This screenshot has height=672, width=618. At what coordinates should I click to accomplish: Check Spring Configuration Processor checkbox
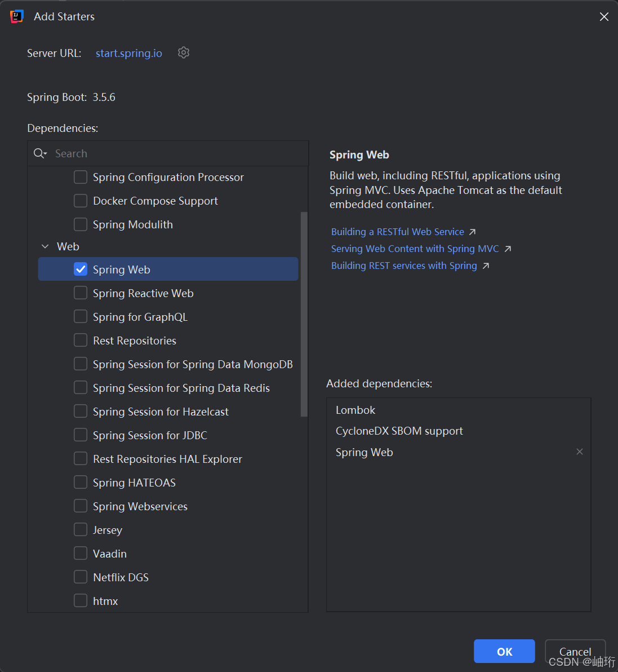point(81,177)
